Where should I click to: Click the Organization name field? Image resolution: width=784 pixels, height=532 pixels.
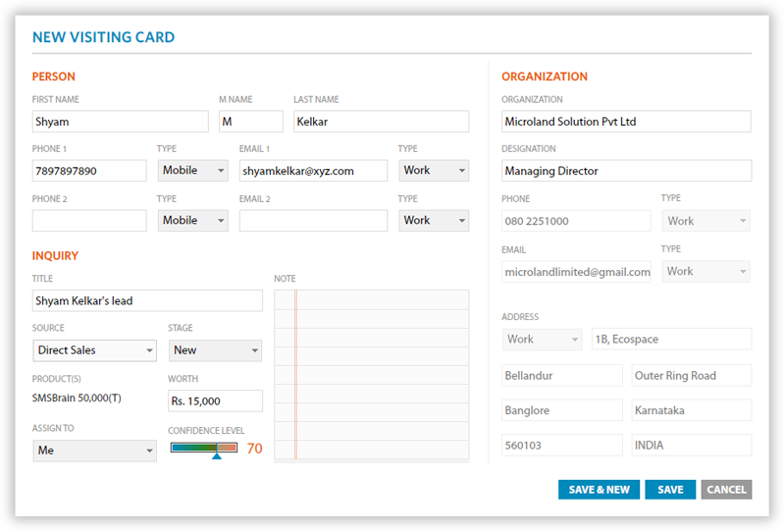coord(626,122)
